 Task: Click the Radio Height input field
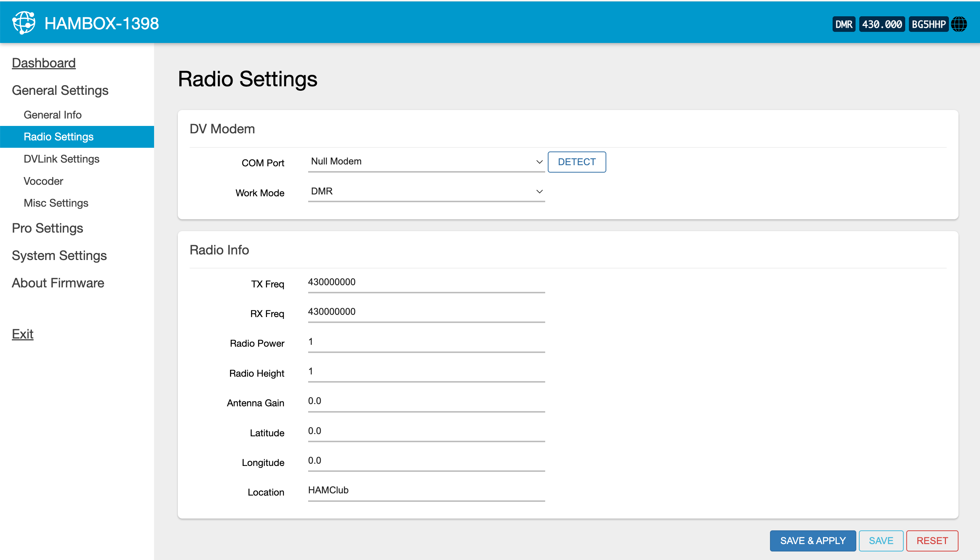click(x=426, y=372)
